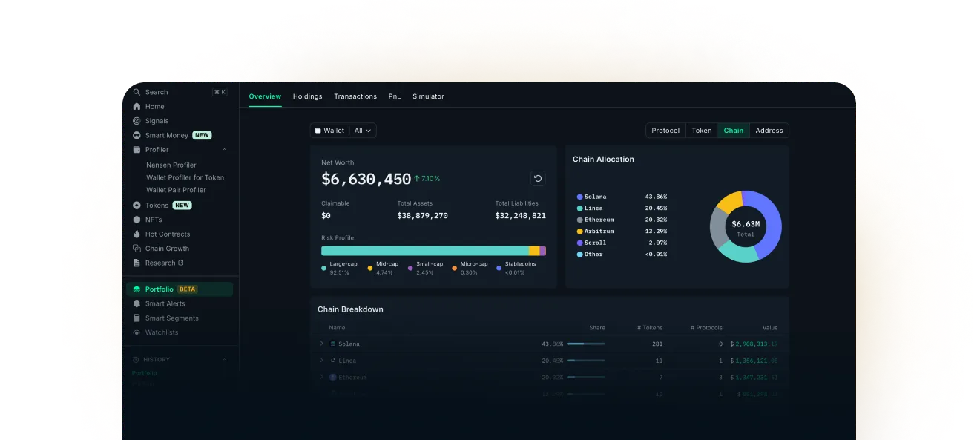This screenshot has width=980, height=440.
Task: Collapse the Profiler section chevron
Action: (225, 150)
